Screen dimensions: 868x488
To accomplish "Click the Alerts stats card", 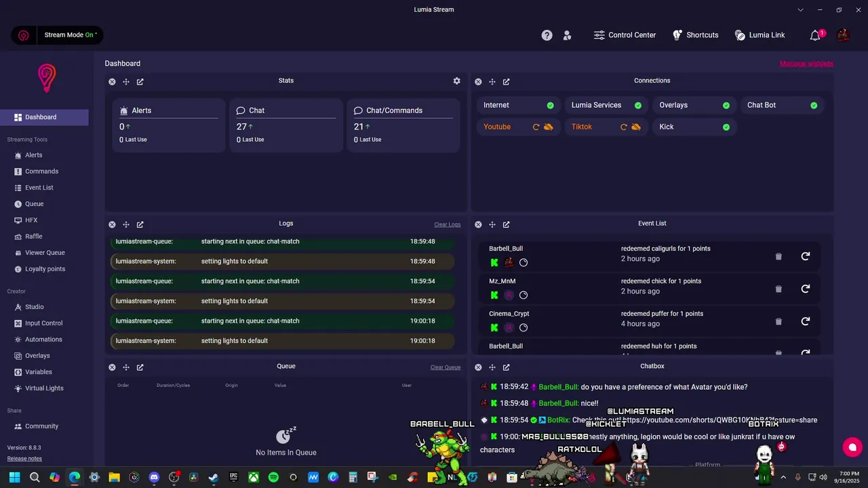I will point(168,125).
